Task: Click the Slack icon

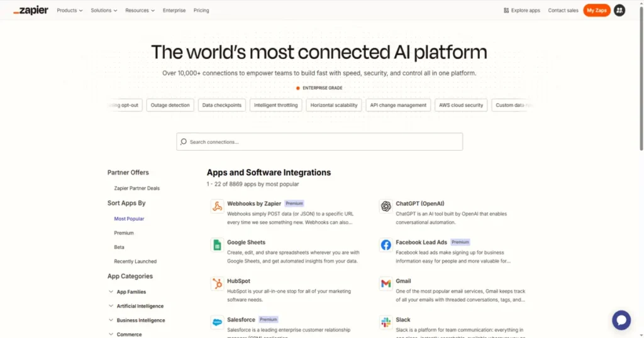Action: pos(386,322)
